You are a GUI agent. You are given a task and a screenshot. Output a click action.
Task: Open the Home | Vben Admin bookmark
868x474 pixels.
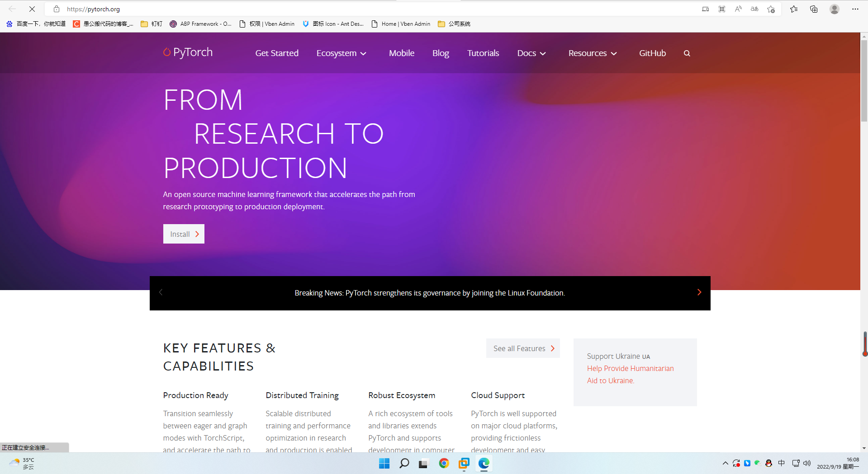tap(401, 24)
